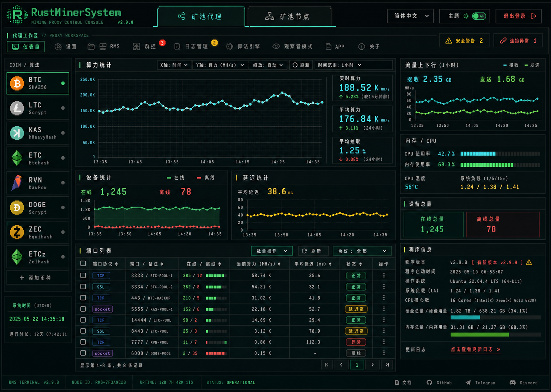The image size is (551, 392).
Task: Open the 时间范围 1小时 dropdown
Action: [353, 65]
